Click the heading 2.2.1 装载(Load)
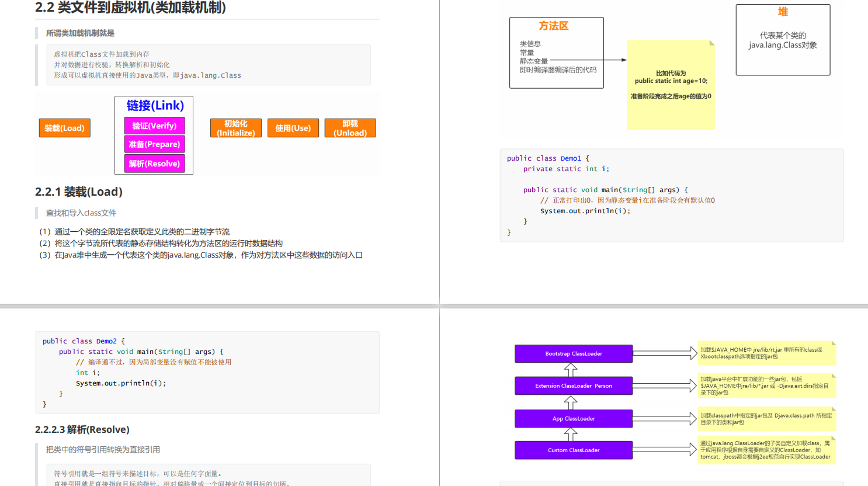868x486 pixels. 79,192
